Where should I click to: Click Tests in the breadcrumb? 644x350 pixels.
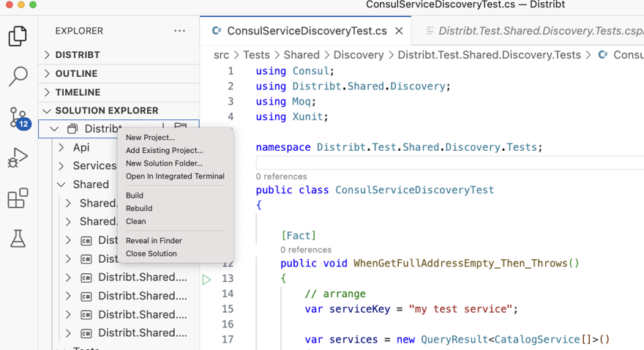pos(256,55)
